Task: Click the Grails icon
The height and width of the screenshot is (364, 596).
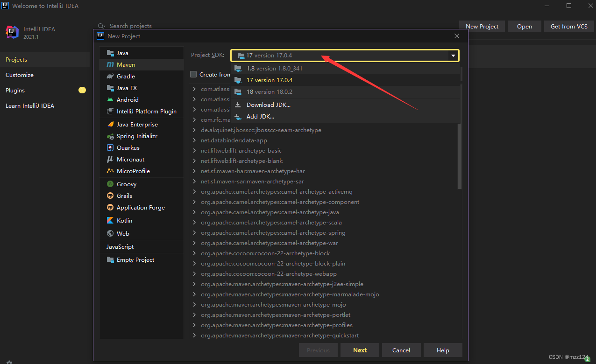Action: coord(110,196)
